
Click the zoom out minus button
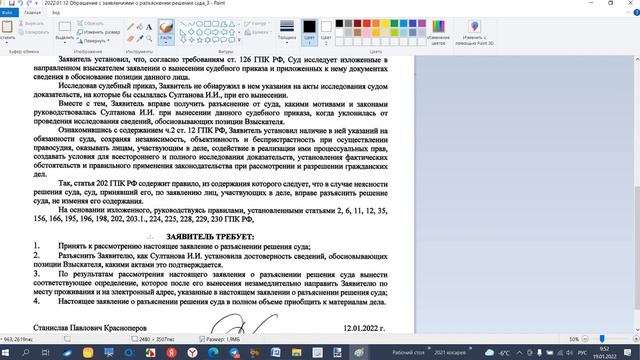pyautogui.click(x=585, y=339)
